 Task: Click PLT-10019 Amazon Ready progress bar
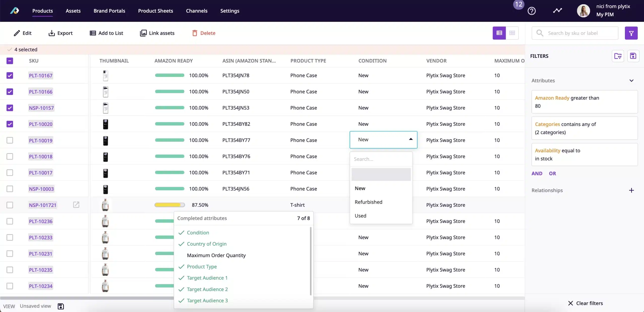(170, 140)
